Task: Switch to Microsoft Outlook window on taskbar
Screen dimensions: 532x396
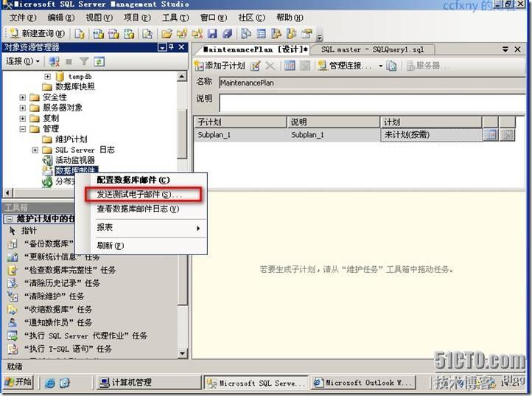Action: 364,383
